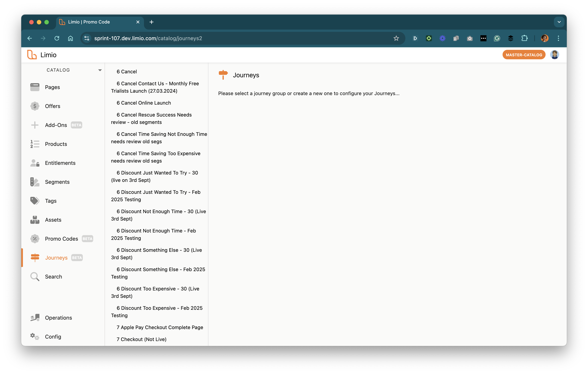The height and width of the screenshot is (374, 588).
Task: Click the Offers dollar badge icon
Action: tap(35, 106)
